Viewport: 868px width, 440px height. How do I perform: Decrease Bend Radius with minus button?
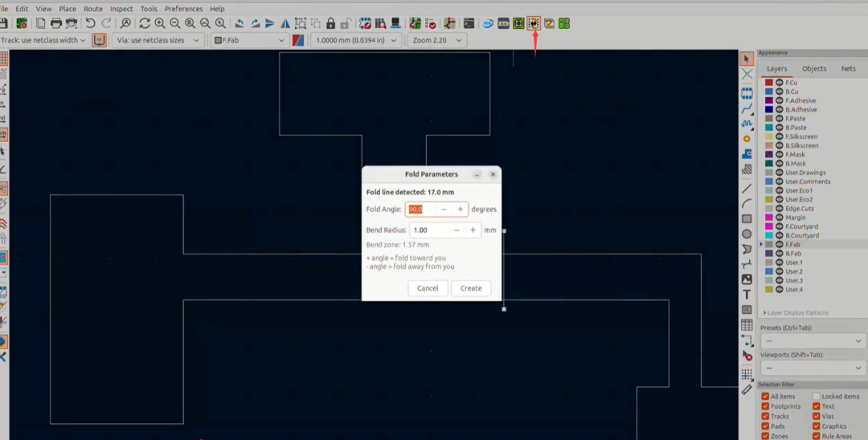(x=457, y=230)
